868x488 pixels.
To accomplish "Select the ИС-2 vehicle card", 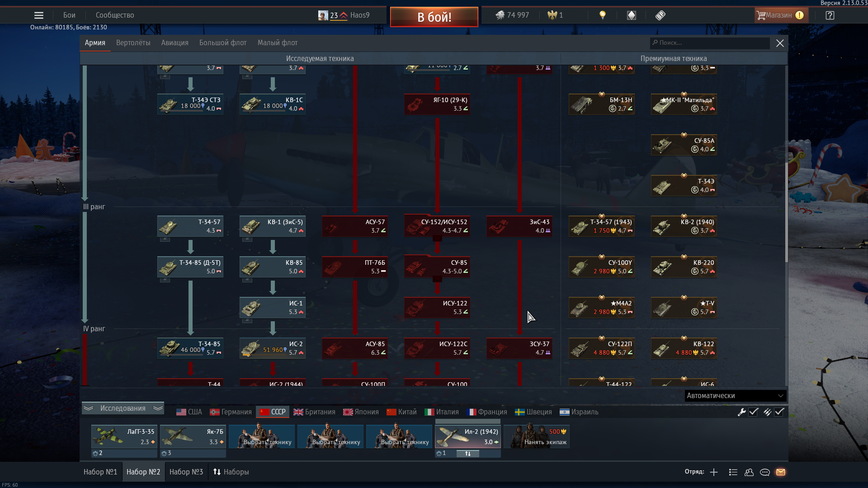I will pos(272,348).
